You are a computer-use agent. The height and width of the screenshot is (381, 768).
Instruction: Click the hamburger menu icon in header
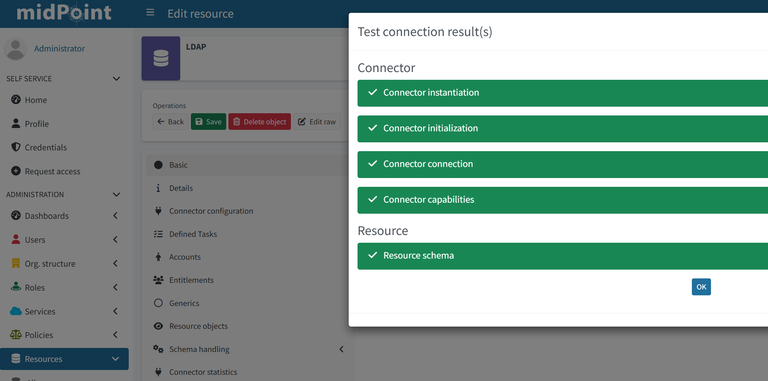pyautogui.click(x=150, y=13)
